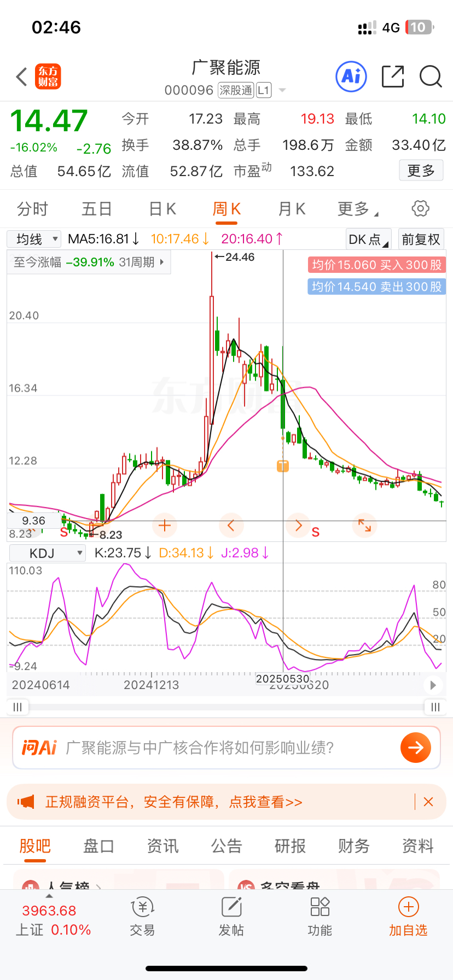Open the 公告 tab
The image size is (453, 980).
click(226, 846)
